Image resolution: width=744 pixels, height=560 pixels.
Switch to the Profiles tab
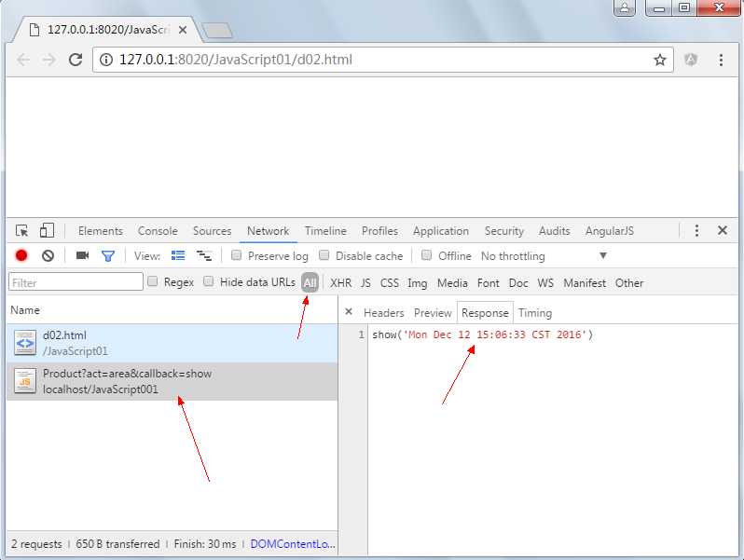click(x=379, y=231)
